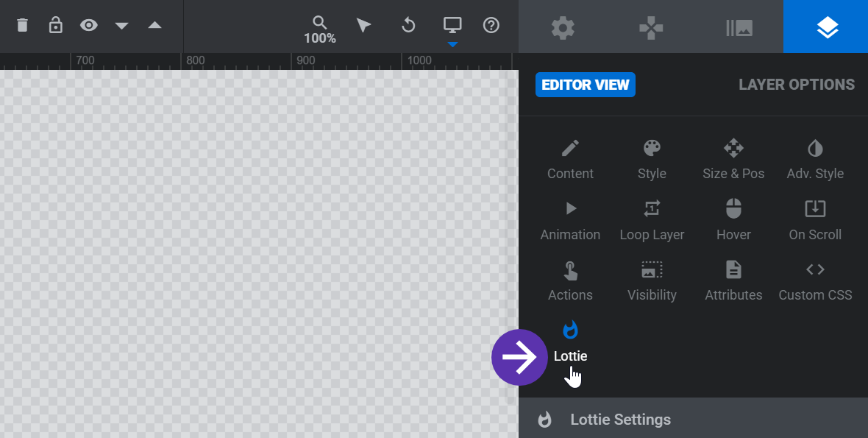Open the Content pencil option
This screenshot has width=868, height=438.
pyautogui.click(x=570, y=160)
